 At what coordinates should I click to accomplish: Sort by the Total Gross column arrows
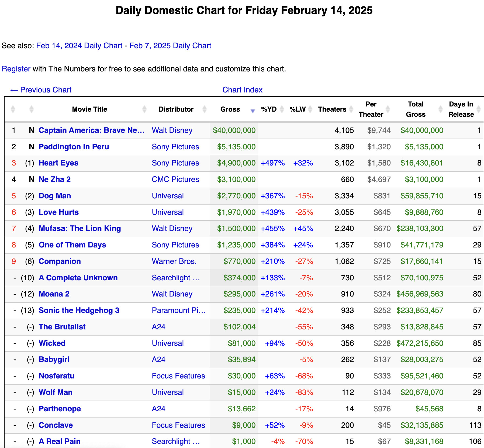(x=441, y=109)
